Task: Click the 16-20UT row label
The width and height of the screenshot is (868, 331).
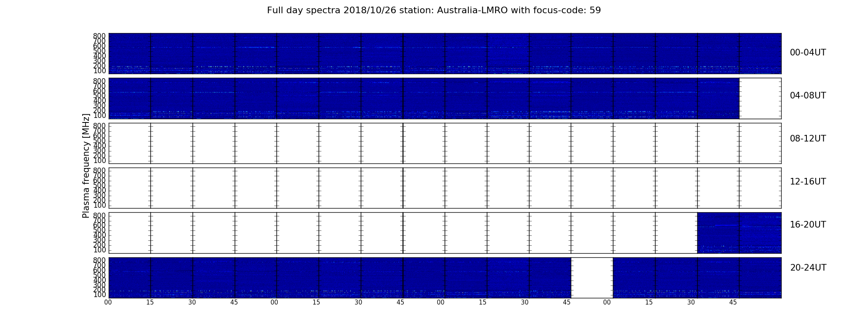Action: click(808, 225)
